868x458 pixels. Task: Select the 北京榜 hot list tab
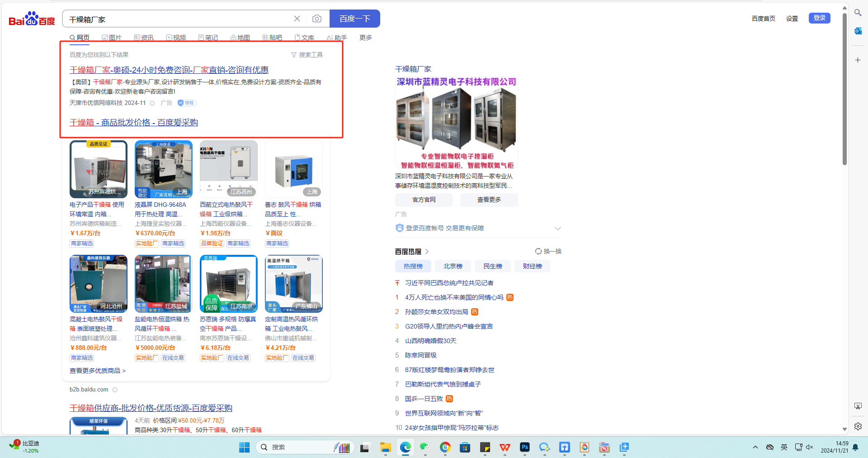[453, 266]
